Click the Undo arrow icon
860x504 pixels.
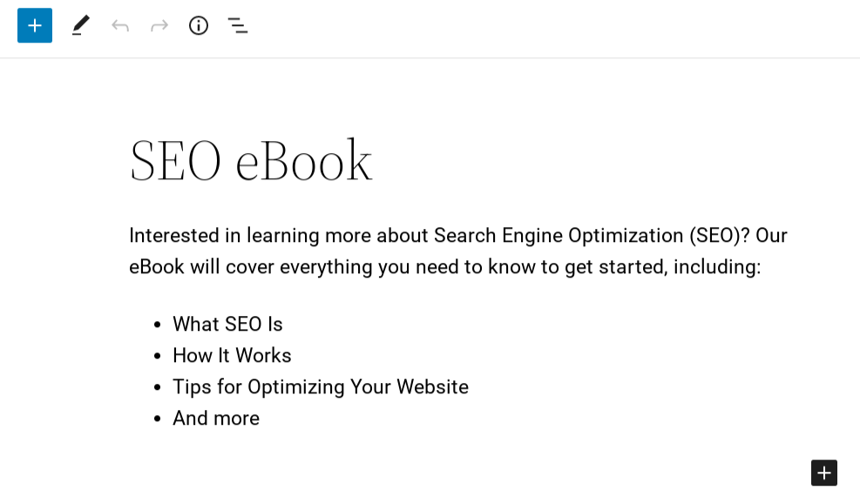pyautogui.click(x=120, y=25)
